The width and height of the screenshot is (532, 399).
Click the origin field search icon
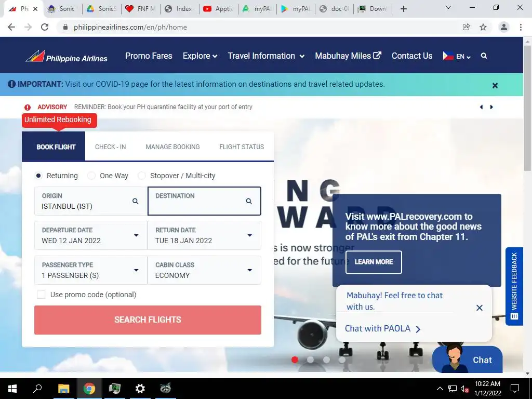coord(136,201)
